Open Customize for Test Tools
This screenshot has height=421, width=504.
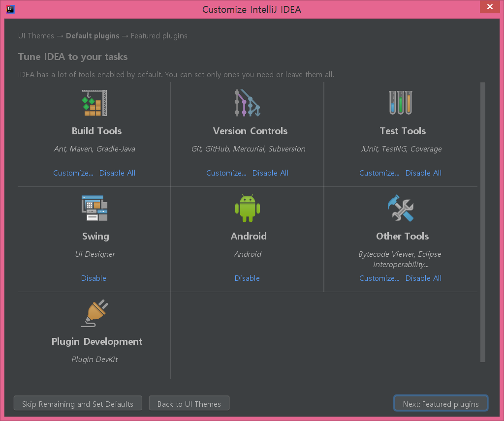pos(379,173)
